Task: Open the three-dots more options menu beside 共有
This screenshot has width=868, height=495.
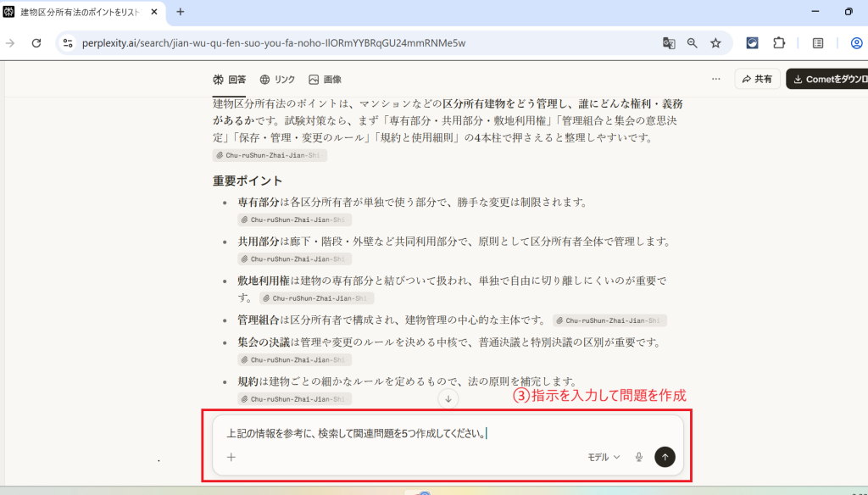Action: pos(716,79)
